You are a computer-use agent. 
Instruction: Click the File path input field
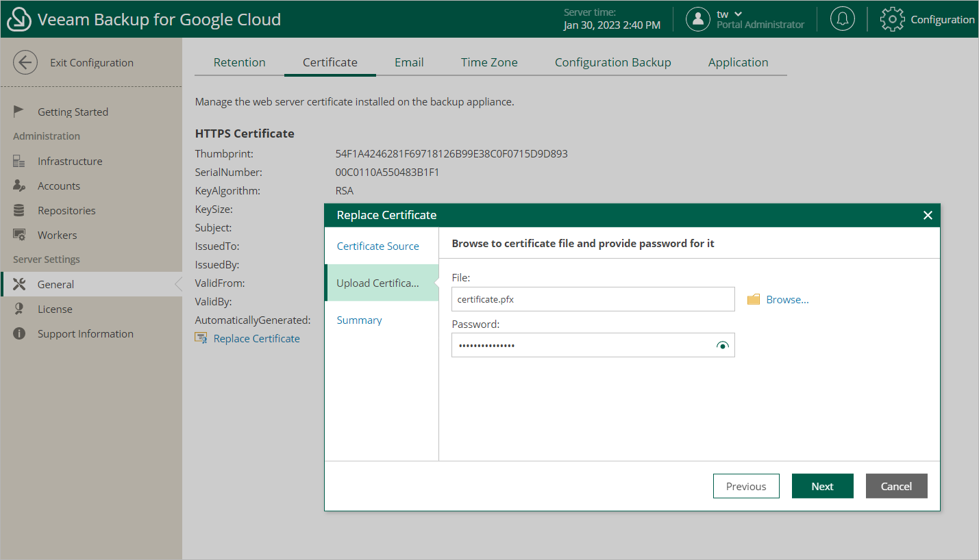click(x=593, y=299)
